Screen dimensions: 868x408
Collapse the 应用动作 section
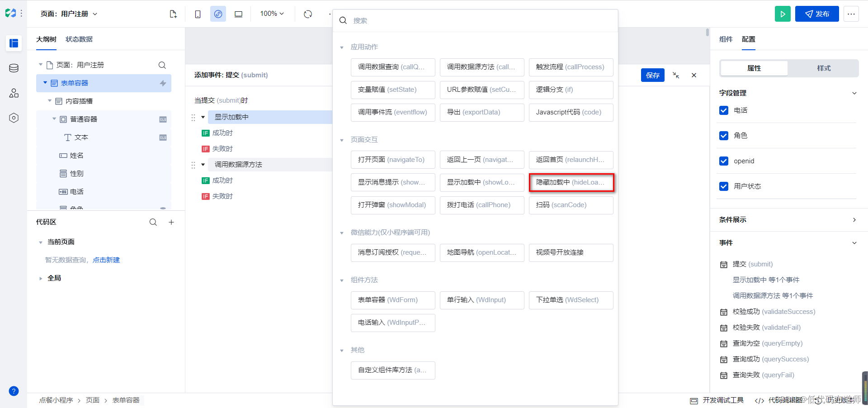tap(342, 47)
